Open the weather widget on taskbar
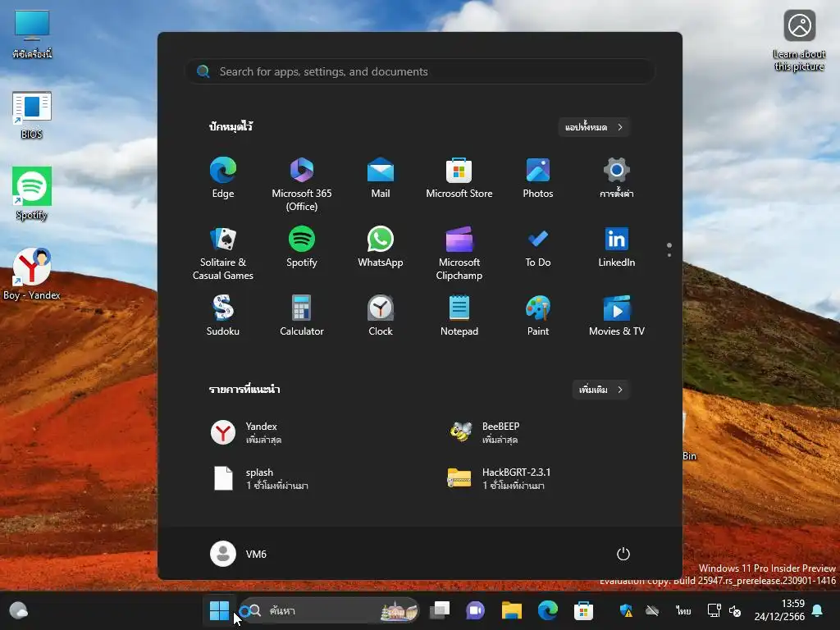Screen dimensions: 840x630 click(19, 610)
